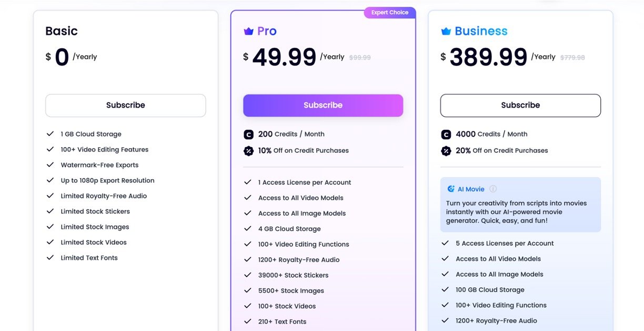The width and height of the screenshot is (644, 331).
Task: Click the AI Movie sparkle icon
Action: (x=451, y=189)
